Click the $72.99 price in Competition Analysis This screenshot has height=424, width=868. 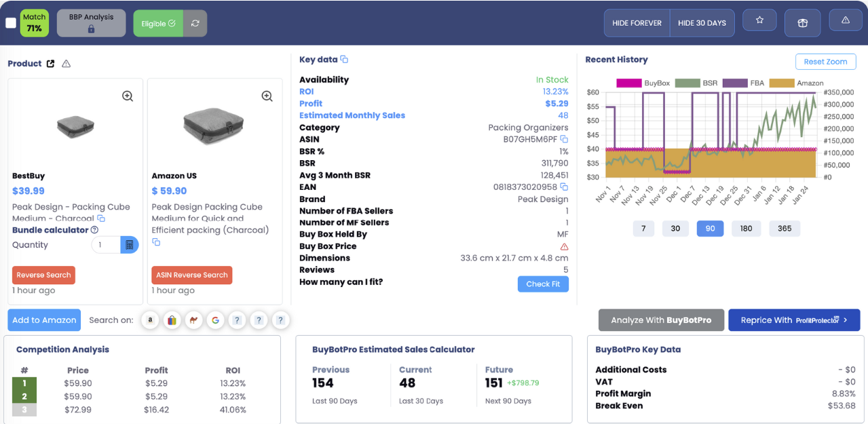point(78,410)
